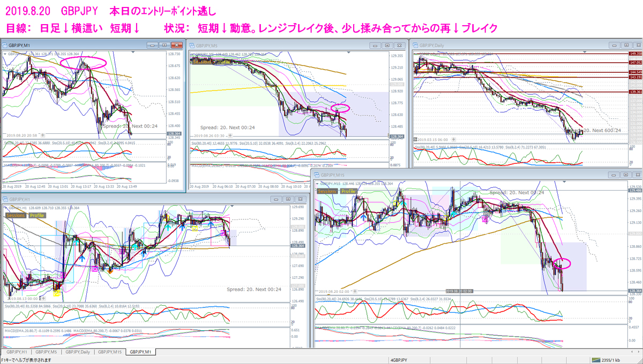Select the 143.191 price level label
Viewport: 643px width, 364px height.
[635, 77]
